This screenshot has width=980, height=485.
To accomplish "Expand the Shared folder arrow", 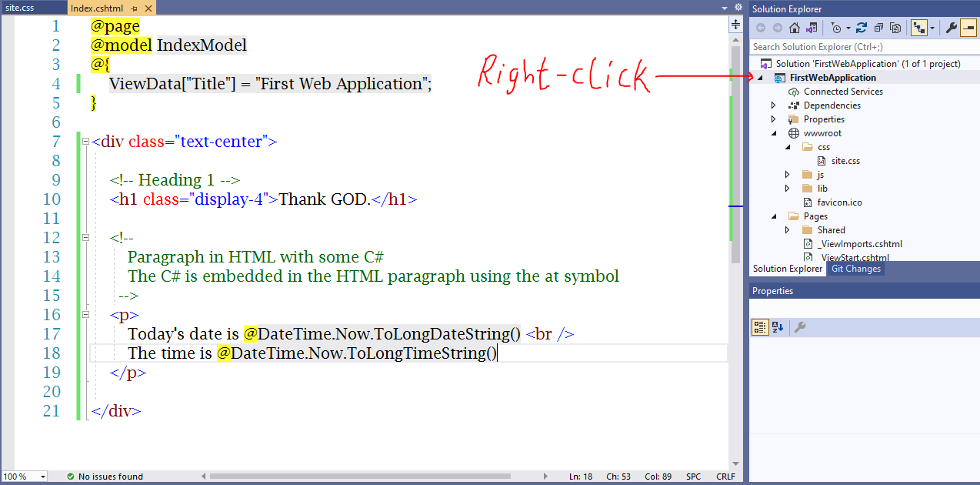I will tap(788, 230).
